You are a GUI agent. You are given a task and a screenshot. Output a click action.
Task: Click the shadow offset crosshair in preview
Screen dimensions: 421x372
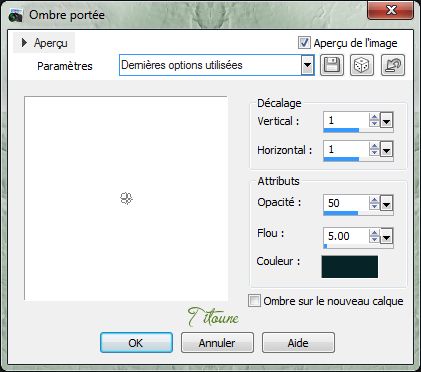coord(126,199)
